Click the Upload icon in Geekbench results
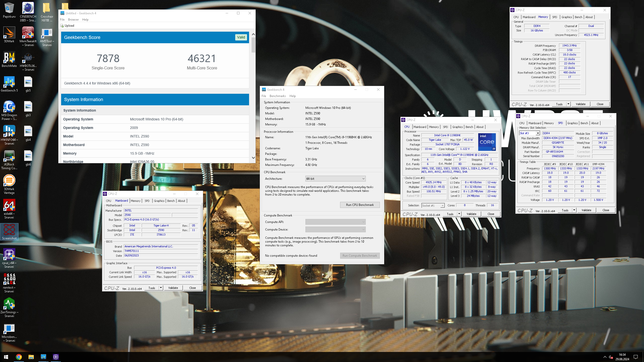This screenshot has width=644, height=362. 62,26
